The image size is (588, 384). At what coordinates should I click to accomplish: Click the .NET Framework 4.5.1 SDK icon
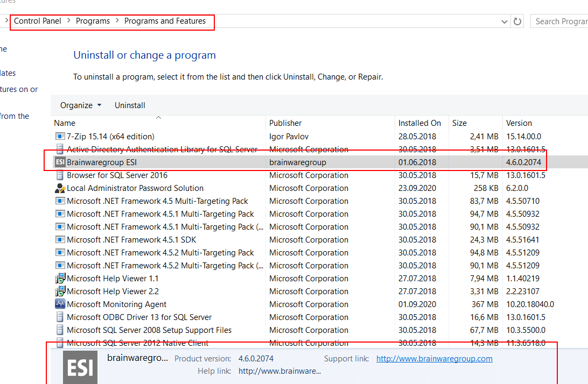(x=60, y=239)
